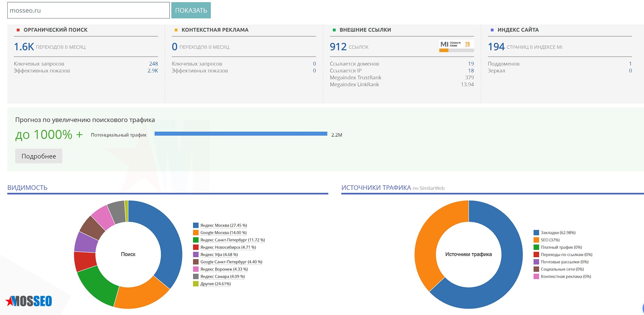The width and height of the screenshot is (644, 315).
Task: Click the SEO (37%) legend label
Action: tap(550, 240)
